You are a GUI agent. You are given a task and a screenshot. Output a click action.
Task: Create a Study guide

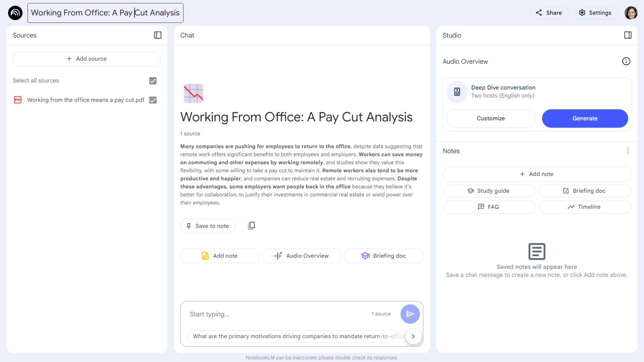point(488,191)
